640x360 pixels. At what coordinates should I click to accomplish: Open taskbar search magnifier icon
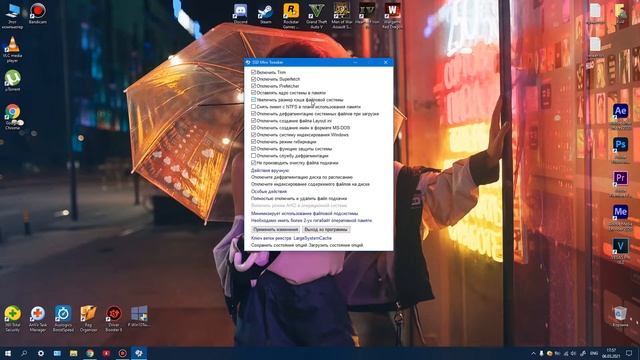[x=24, y=353]
